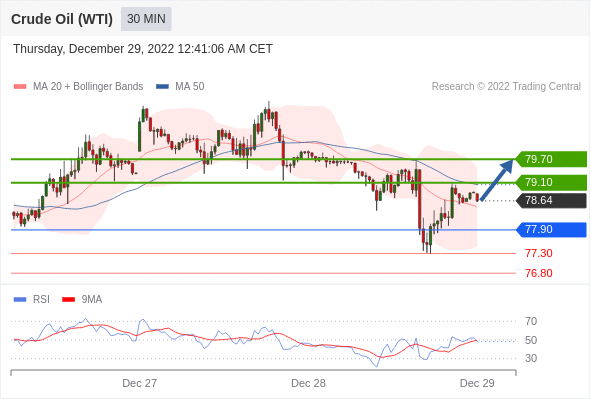Click the blue upward forecast arrow

click(x=497, y=180)
